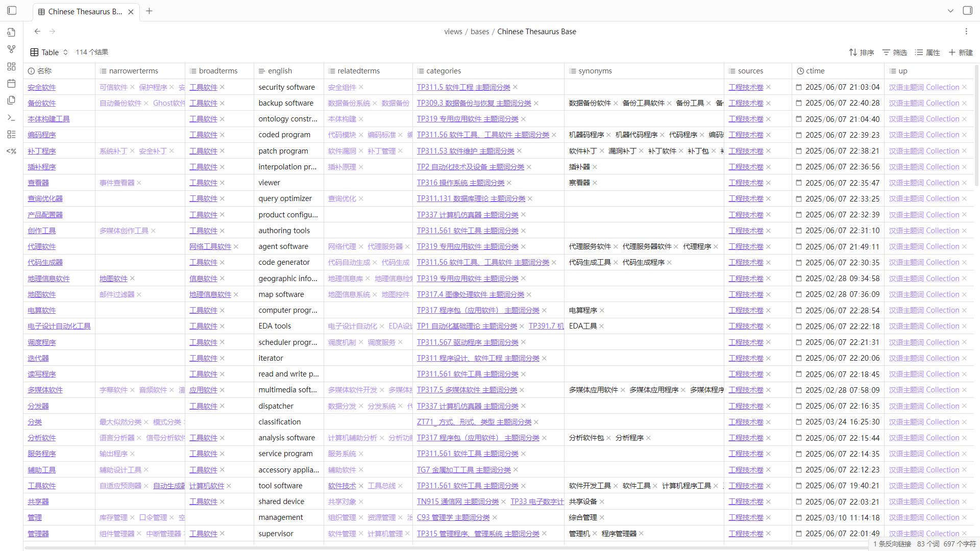This screenshot has height=551, width=980.
Task: Open the quick switcher file-search ribbon icon
Action: click(x=11, y=33)
